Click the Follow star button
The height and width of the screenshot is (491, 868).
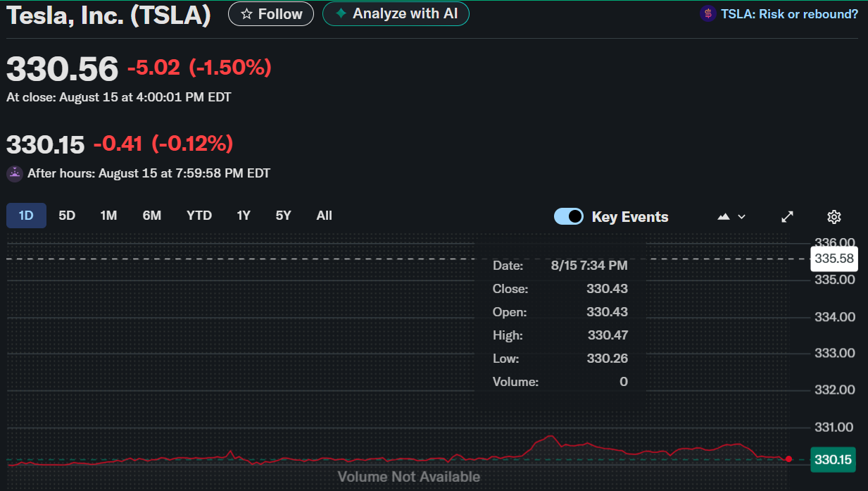click(x=271, y=14)
